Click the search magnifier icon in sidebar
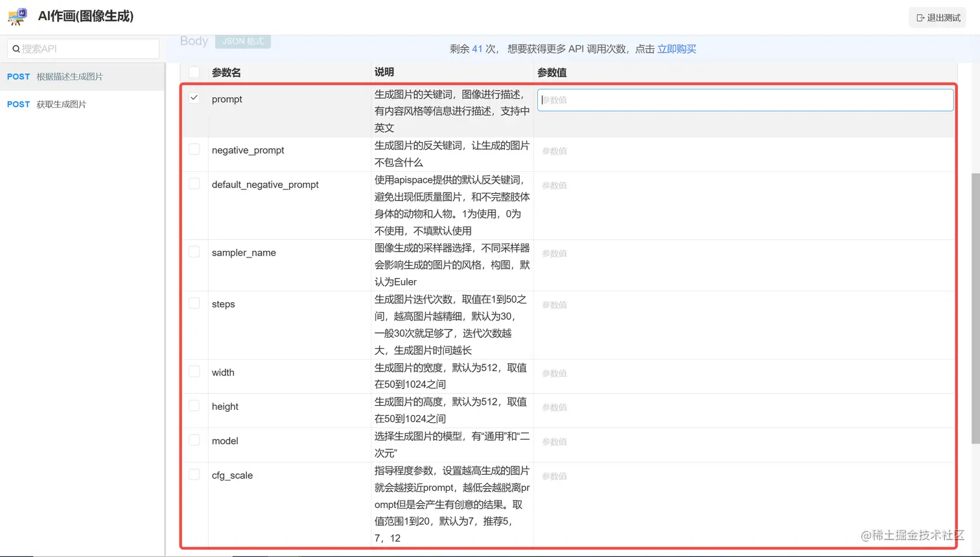 pos(16,49)
